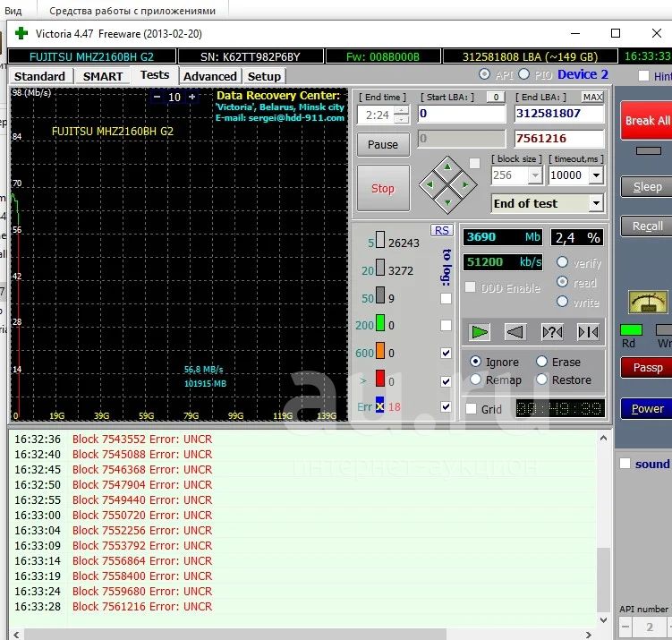Viewport: 672px width, 640px height.
Task: Click the horizontal scroll right arrow
Action: click(589, 635)
